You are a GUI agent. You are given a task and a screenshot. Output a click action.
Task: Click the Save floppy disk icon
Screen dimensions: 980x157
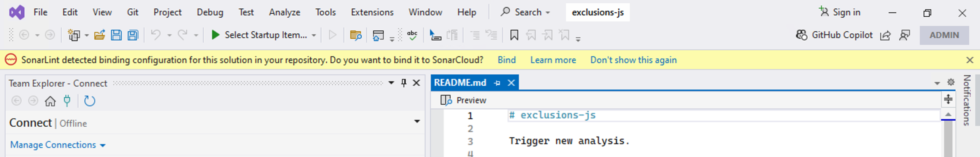point(116,35)
